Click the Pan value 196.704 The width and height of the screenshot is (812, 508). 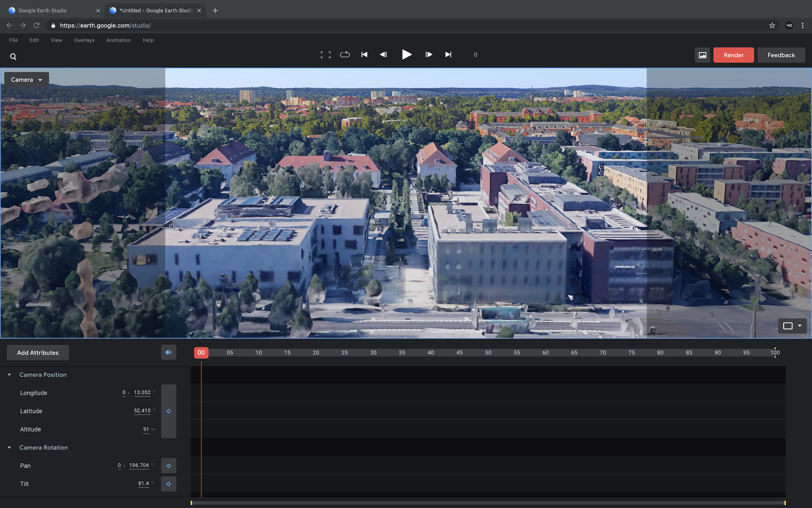[x=139, y=465]
